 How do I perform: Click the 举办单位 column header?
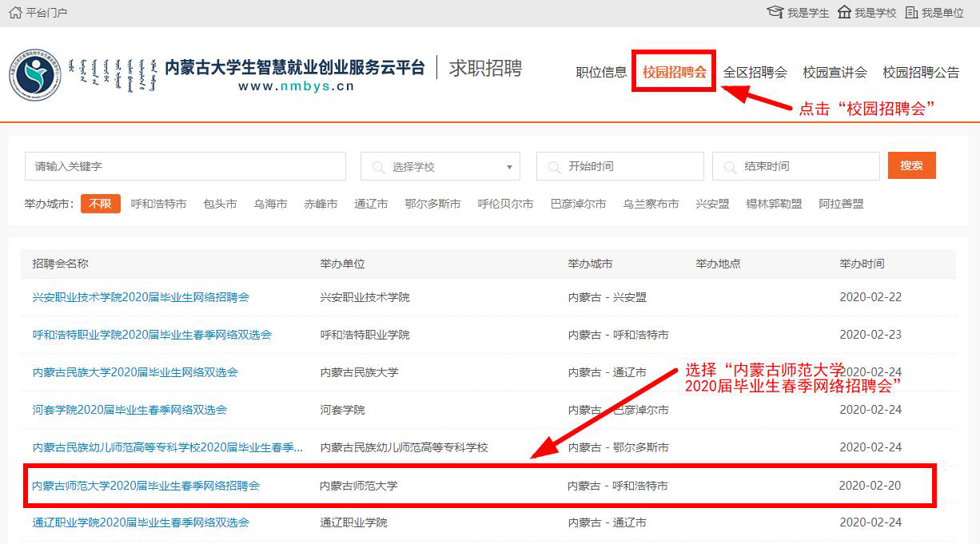coord(342,264)
